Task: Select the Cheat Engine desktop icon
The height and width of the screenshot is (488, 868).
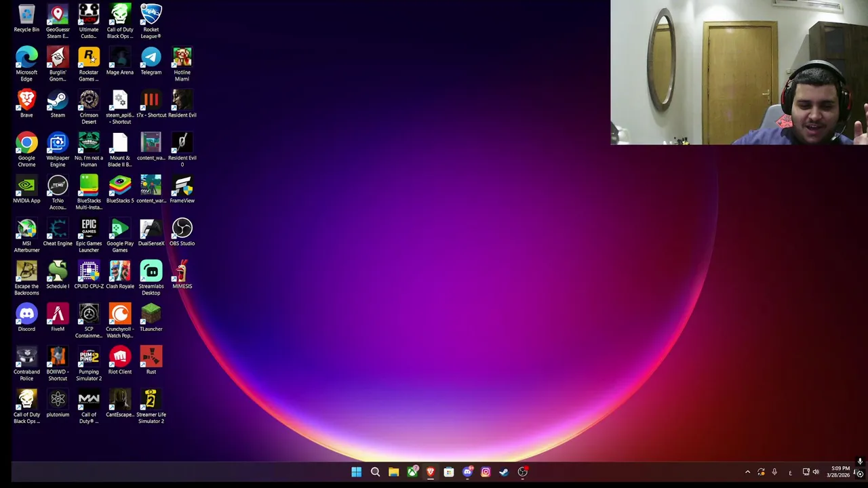Action: click(58, 232)
